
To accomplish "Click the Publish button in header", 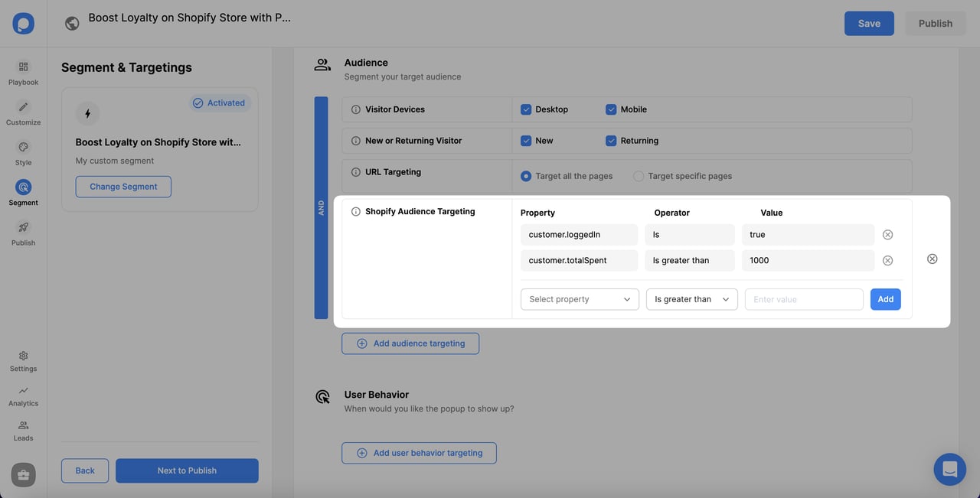I will pyautogui.click(x=936, y=23).
